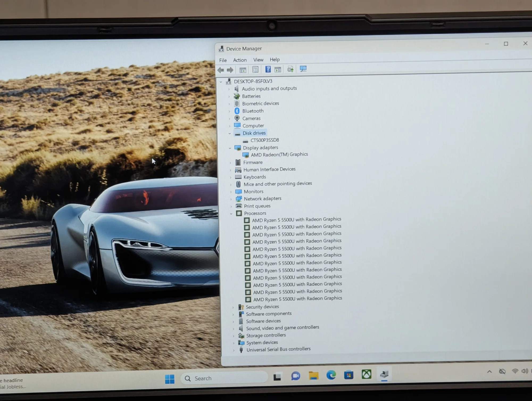Click the Cameras webcam icon in the tree
The image size is (532, 401).
[237, 118]
